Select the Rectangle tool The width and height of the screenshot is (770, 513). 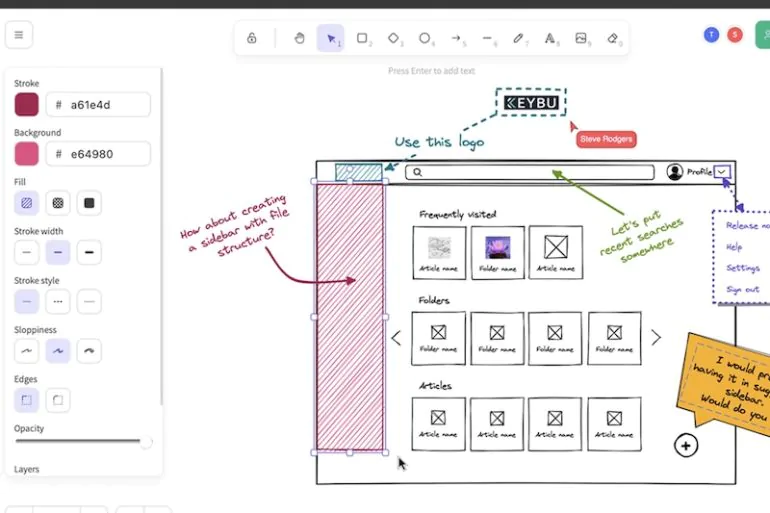pyautogui.click(x=362, y=38)
